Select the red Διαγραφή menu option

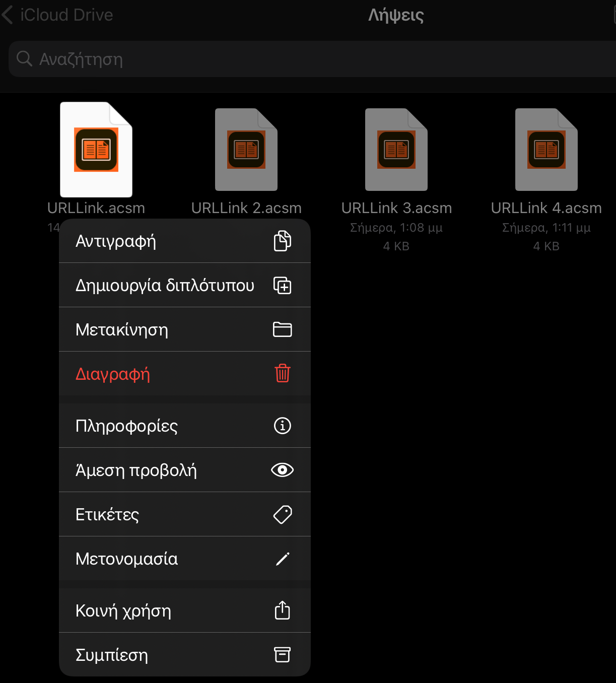(185, 374)
